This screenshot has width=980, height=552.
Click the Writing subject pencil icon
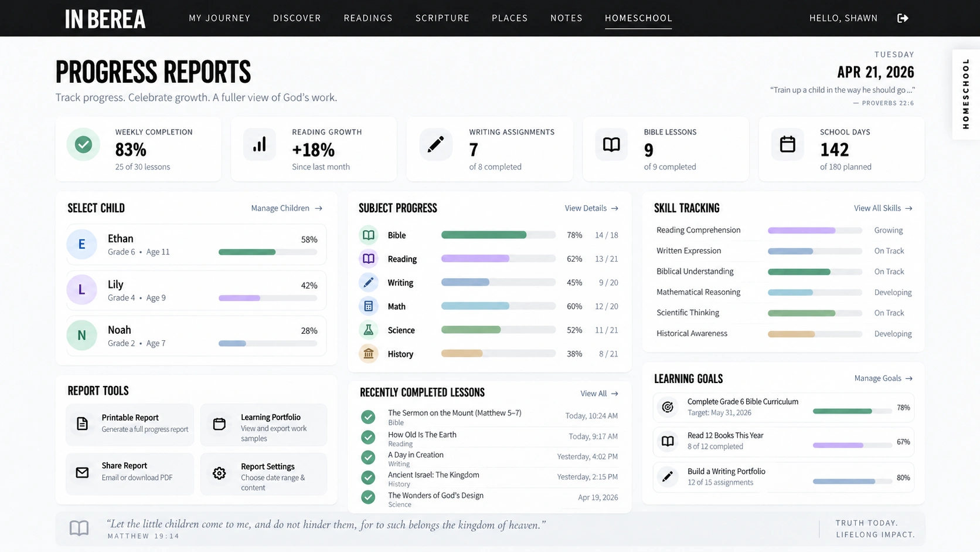[x=368, y=283]
